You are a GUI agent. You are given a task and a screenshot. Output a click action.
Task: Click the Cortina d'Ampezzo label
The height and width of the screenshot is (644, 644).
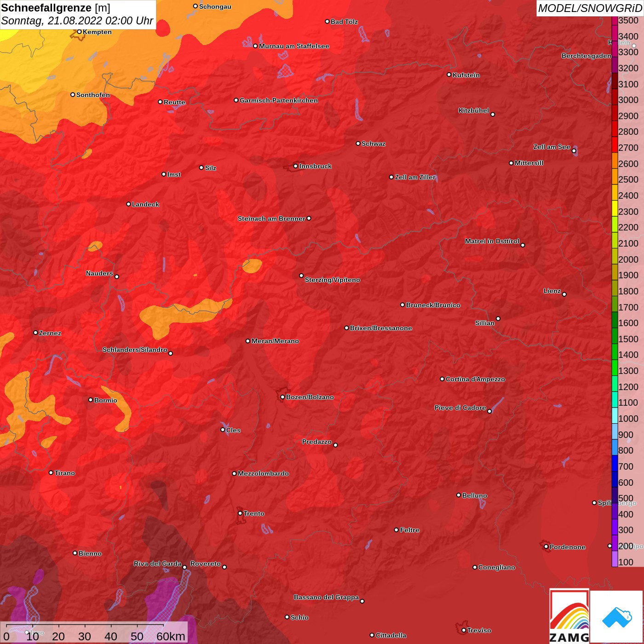[x=475, y=379]
